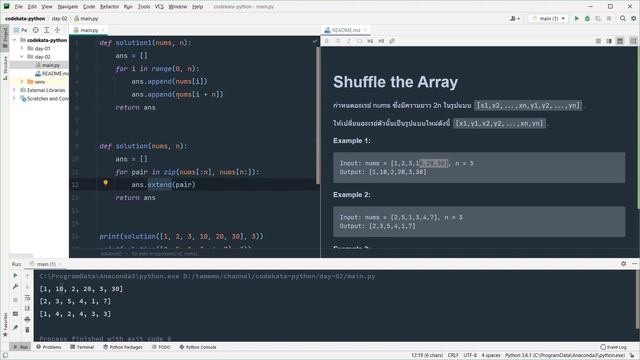Switch README to editor-only view
This screenshot has width=640, height=360.
(598, 41)
